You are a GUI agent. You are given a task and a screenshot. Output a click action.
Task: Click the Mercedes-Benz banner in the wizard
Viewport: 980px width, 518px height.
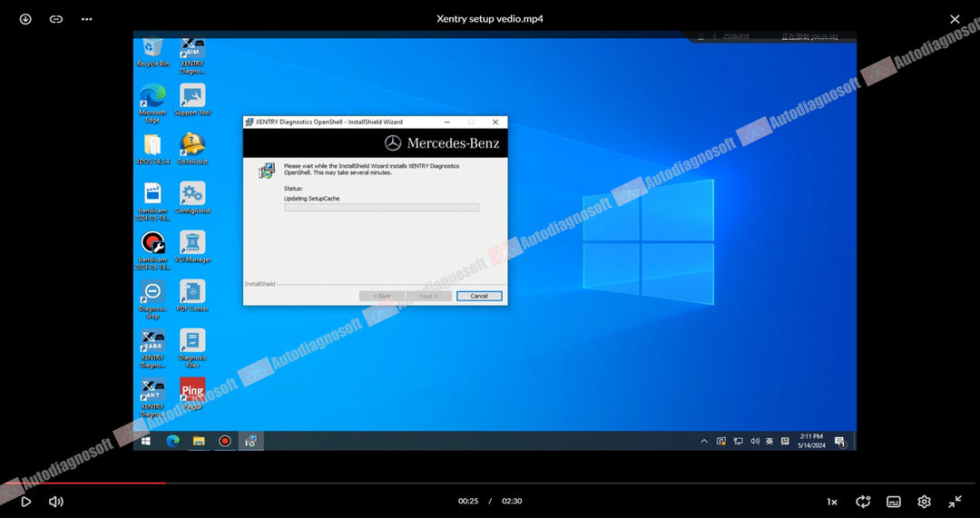point(375,143)
